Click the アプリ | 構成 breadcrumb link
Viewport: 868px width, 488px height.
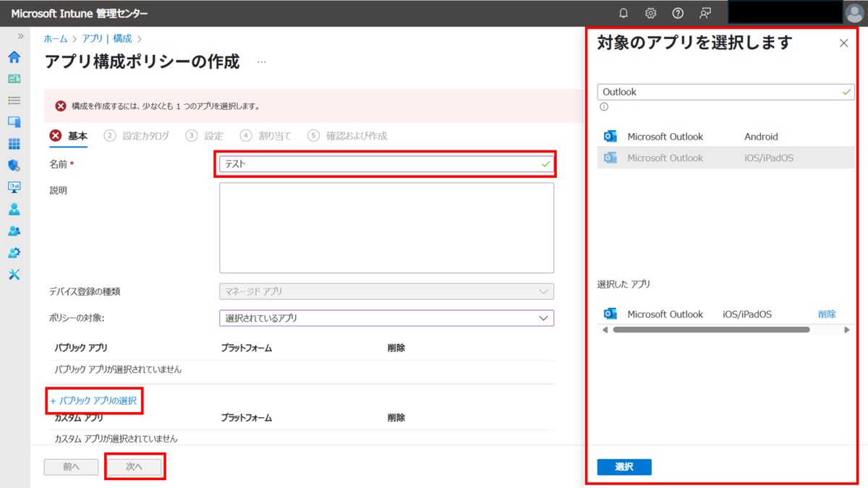point(107,39)
